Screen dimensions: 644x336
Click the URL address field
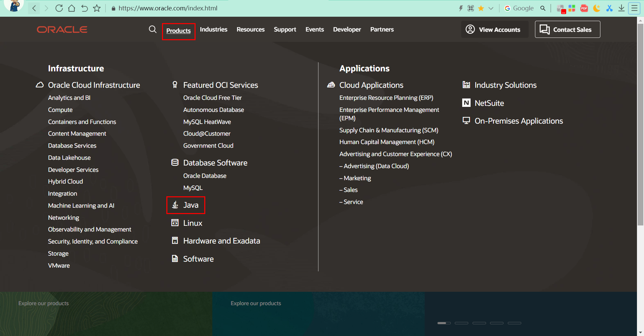pyautogui.click(x=168, y=8)
